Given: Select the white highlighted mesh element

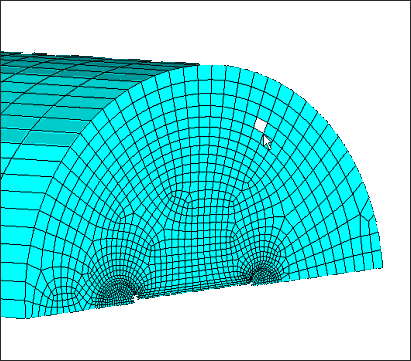Looking at the screenshot, I should pyautogui.click(x=261, y=125).
